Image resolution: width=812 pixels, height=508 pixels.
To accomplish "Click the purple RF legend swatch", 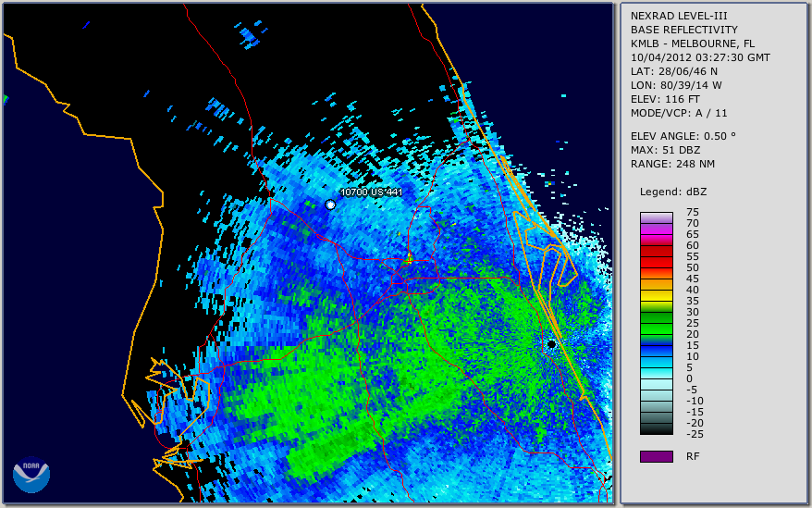I will (656, 456).
